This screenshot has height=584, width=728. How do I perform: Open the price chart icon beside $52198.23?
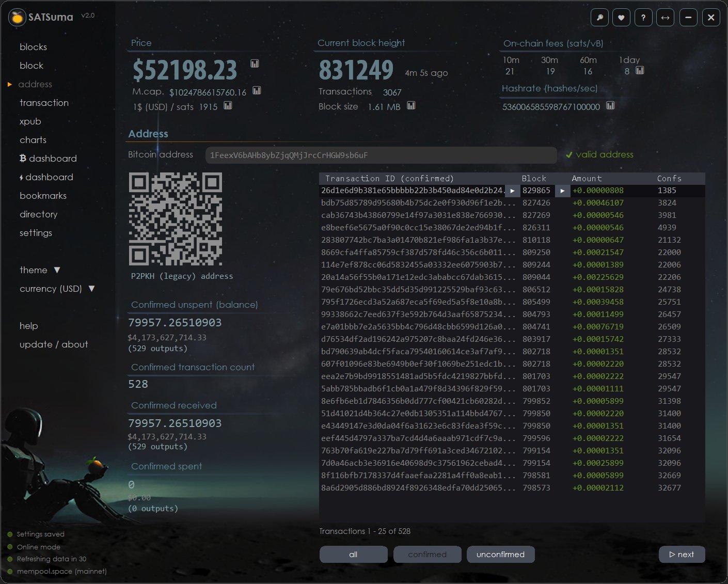pos(255,64)
